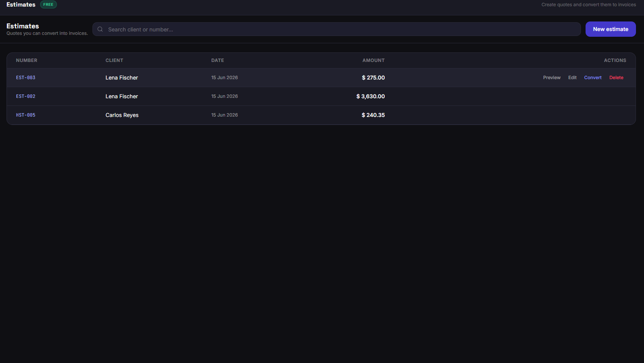Select Lena Fischer in the EST-002 row
Image resolution: width=644 pixels, height=363 pixels.
[x=122, y=96]
